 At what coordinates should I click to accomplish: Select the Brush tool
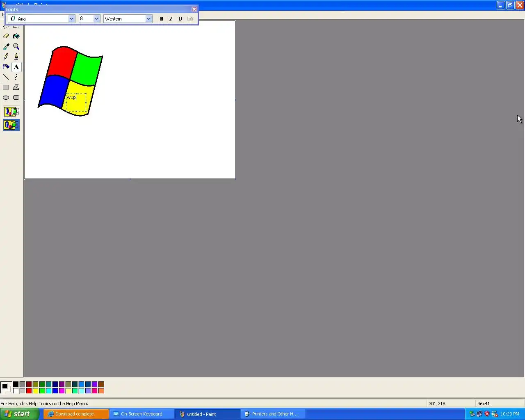tap(16, 57)
